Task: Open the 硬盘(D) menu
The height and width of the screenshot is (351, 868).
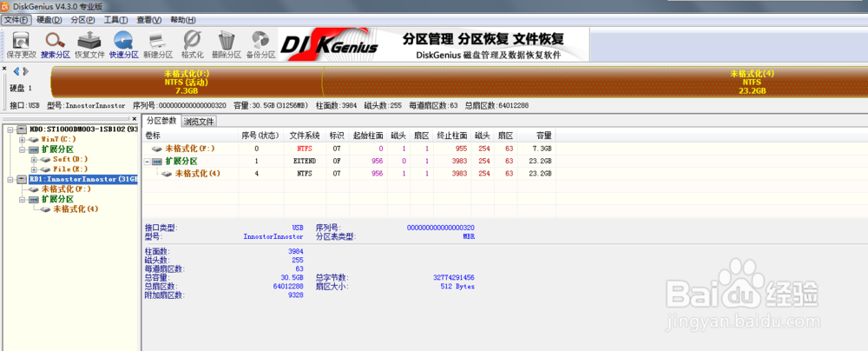Action: coord(49,20)
